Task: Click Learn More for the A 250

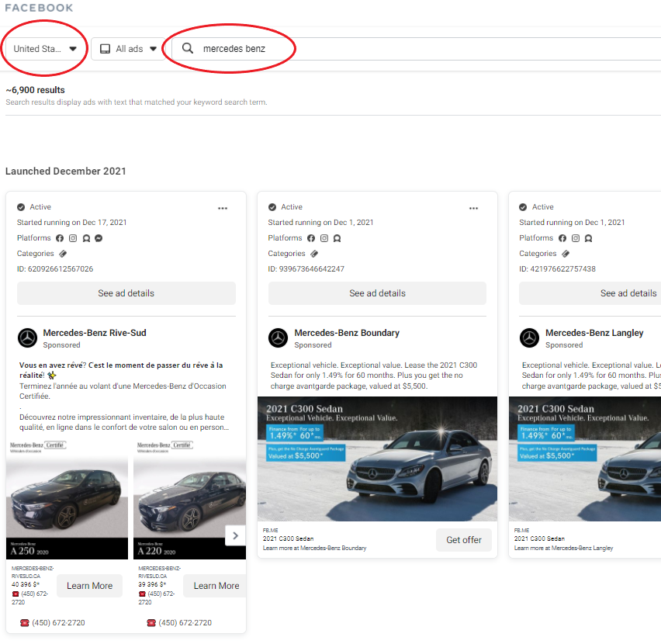Action: point(89,586)
